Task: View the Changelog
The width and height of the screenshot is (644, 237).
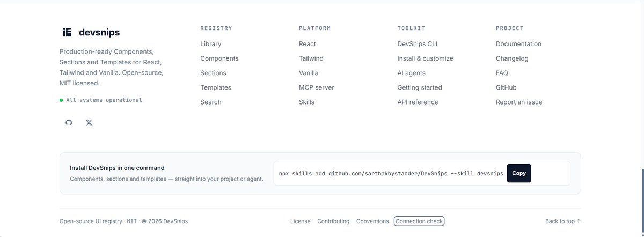Action: pos(512,58)
